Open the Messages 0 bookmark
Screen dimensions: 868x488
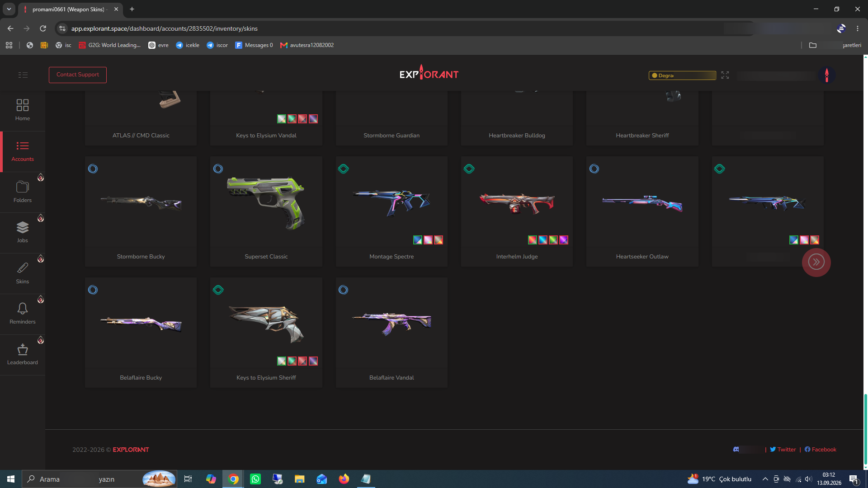click(254, 45)
